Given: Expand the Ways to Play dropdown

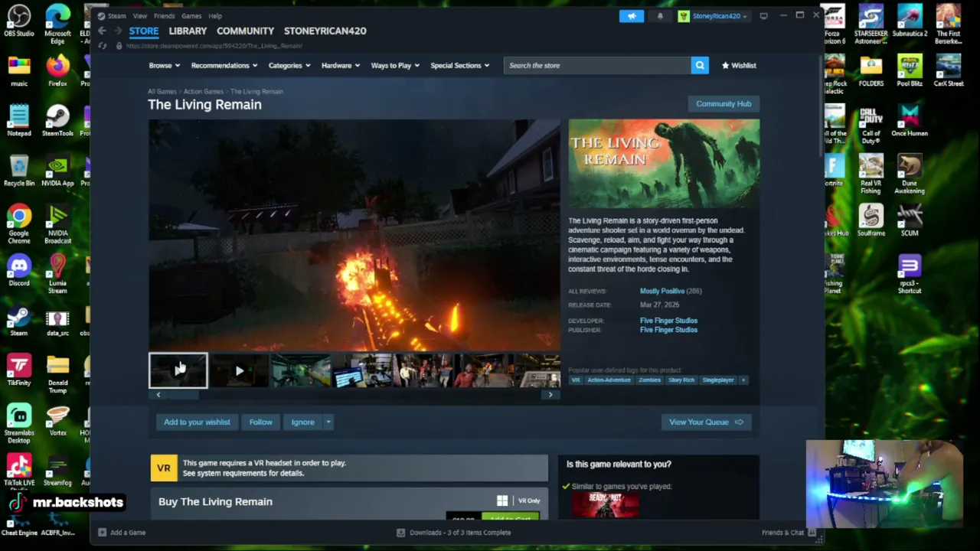Looking at the screenshot, I should [395, 65].
